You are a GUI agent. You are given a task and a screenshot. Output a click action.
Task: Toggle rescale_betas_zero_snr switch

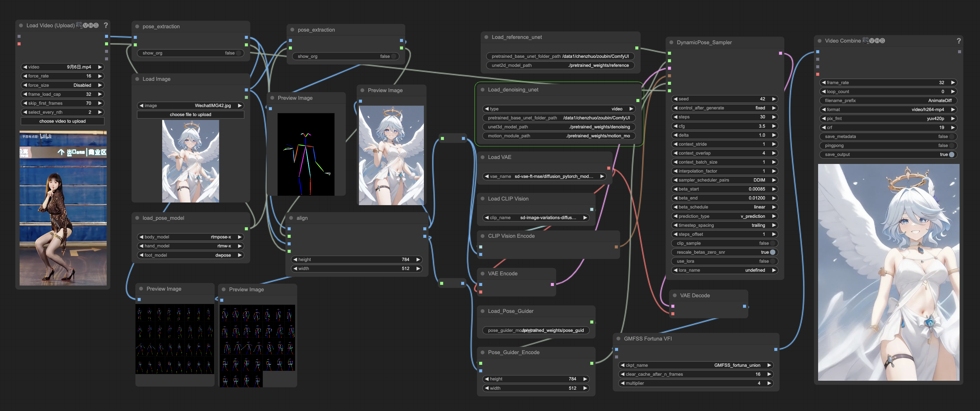pos(772,252)
